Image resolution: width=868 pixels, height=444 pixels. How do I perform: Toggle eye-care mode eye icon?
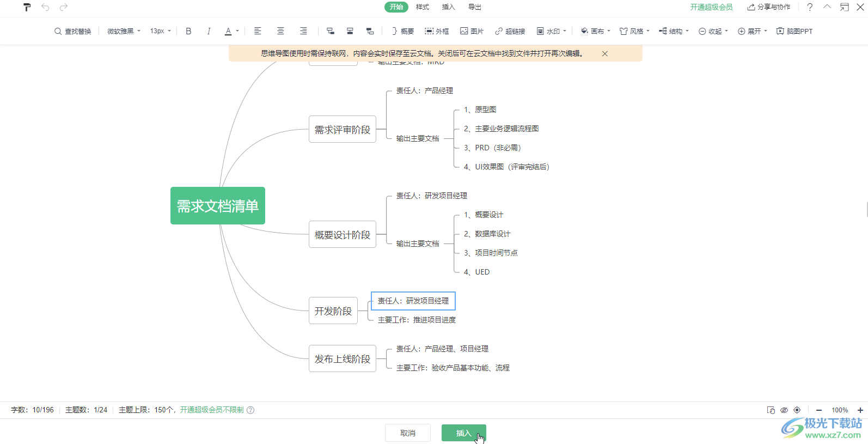click(x=784, y=410)
